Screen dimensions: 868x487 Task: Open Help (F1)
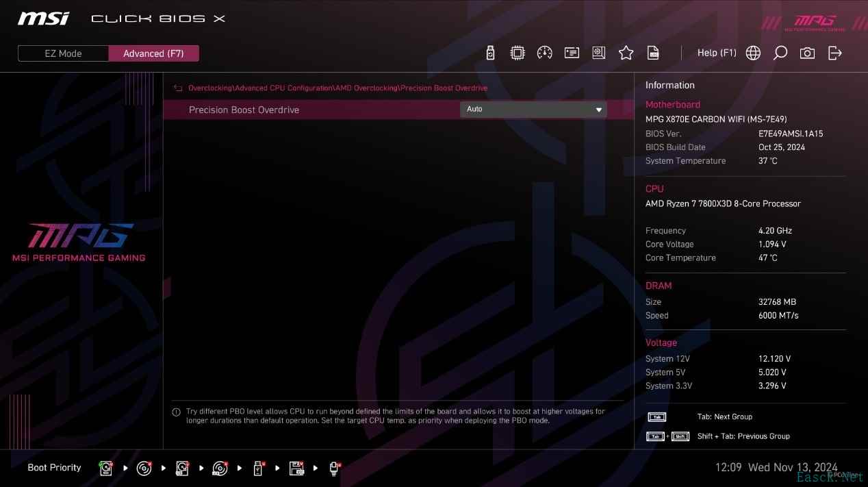click(717, 53)
